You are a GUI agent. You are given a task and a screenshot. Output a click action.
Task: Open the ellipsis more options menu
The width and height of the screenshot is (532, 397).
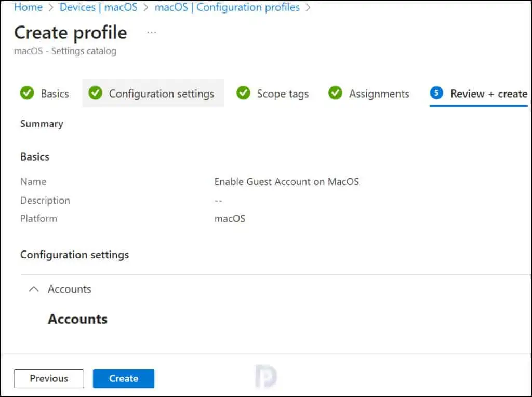click(151, 33)
